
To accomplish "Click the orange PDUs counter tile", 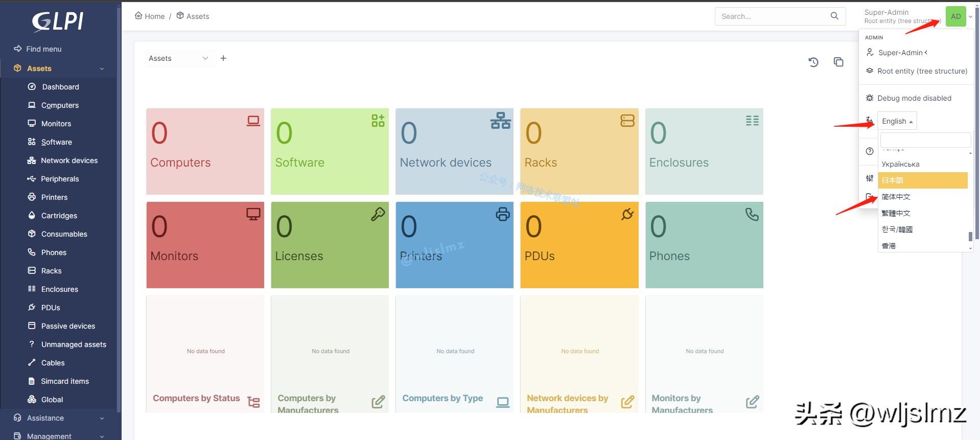I will click(579, 245).
